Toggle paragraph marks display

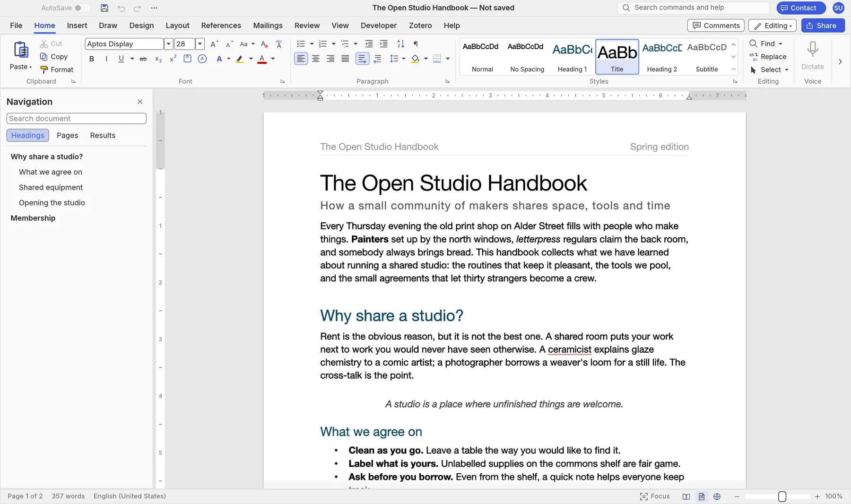416,44
